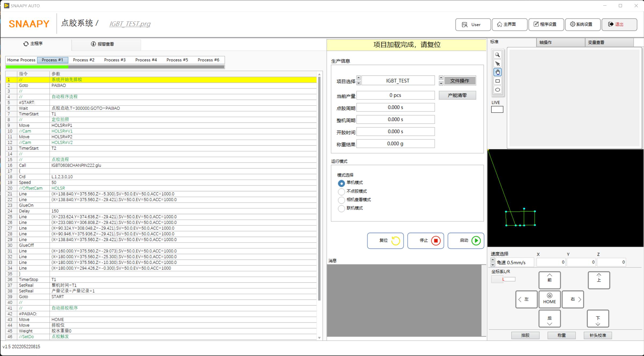Jog axis backward with 后 button

(550, 318)
